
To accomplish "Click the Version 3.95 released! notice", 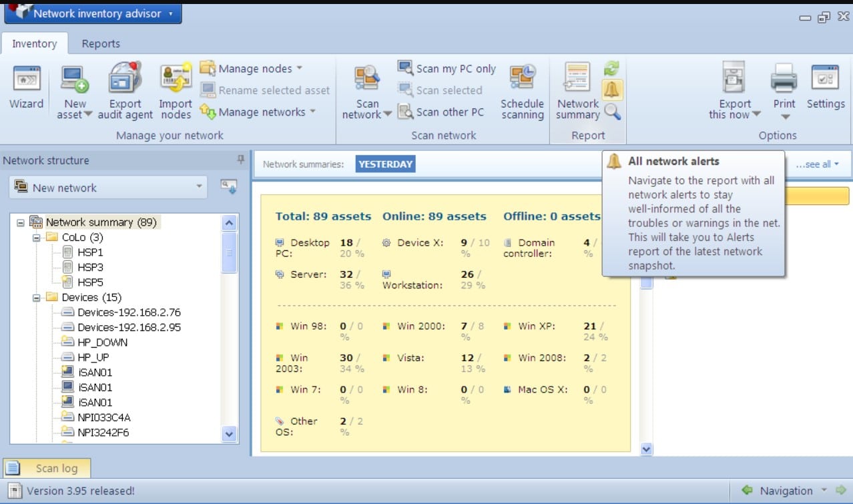I will (x=81, y=491).
